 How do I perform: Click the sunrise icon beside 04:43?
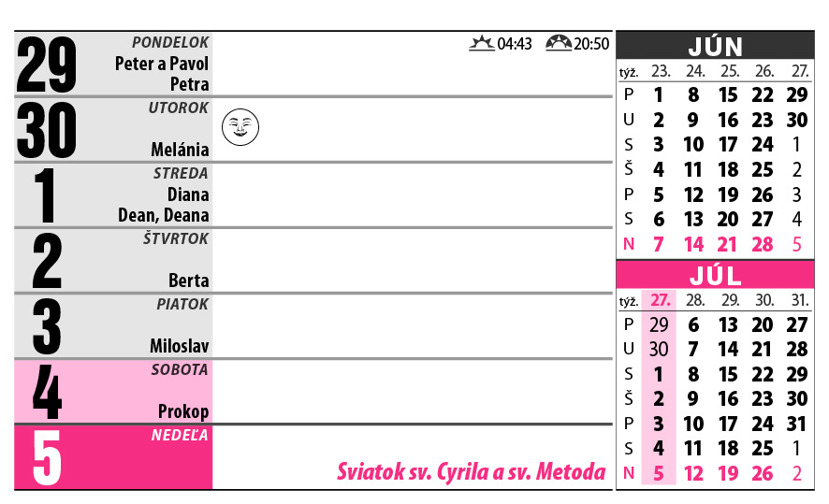pyautogui.click(x=481, y=43)
